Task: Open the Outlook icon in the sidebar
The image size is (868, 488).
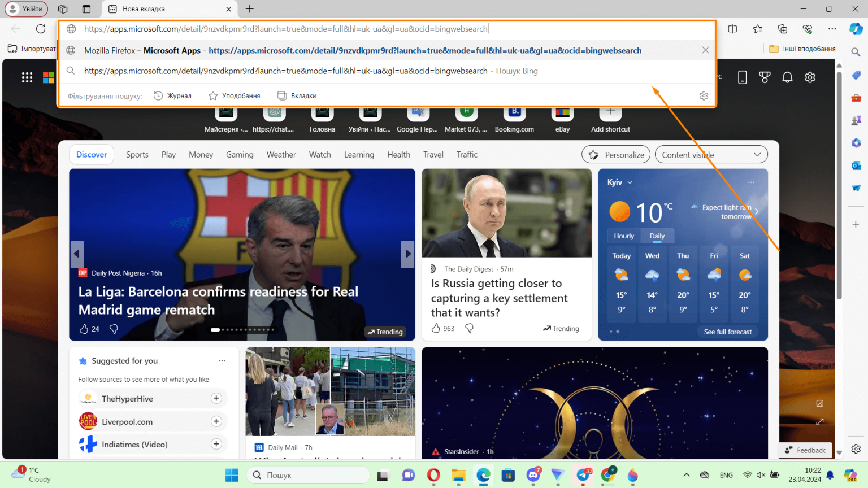Action: tap(856, 165)
